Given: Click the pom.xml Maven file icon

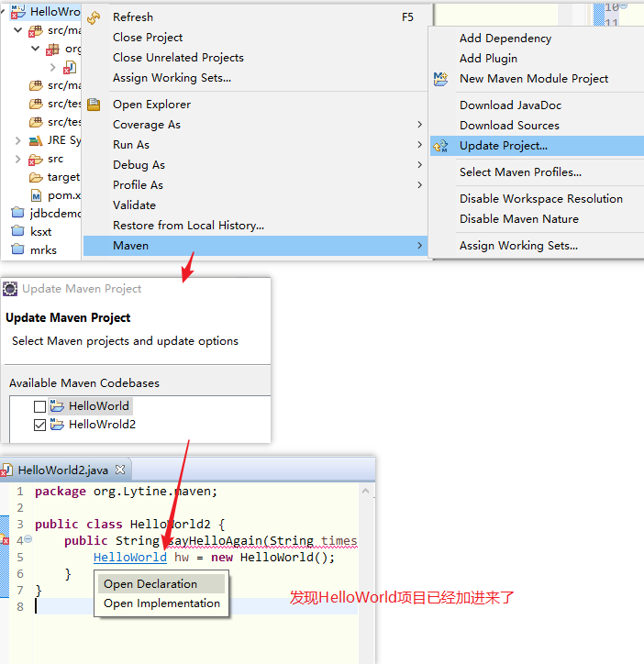Looking at the screenshot, I should click(37, 195).
